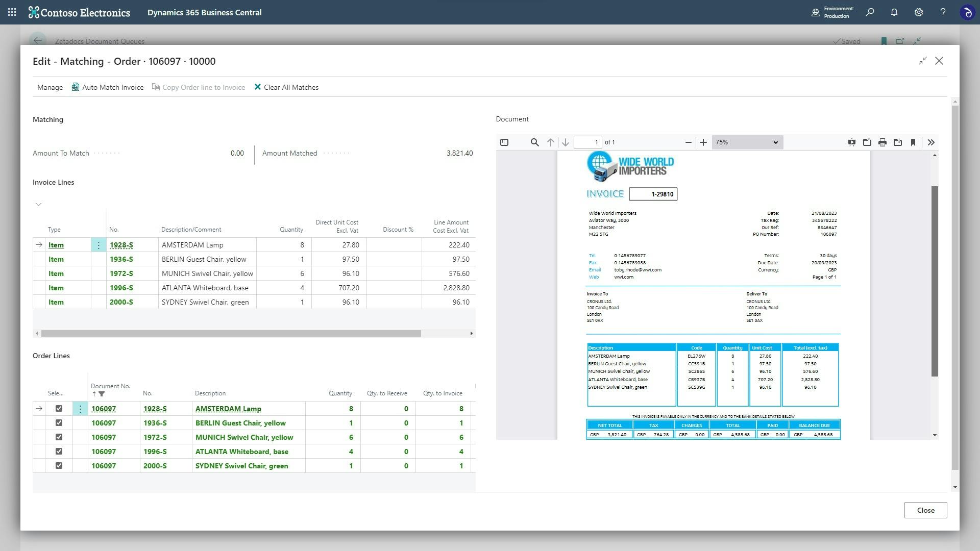This screenshot has height=551, width=980.
Task: Collapse the Invoice Lines section
Action: (x=38, y=204)
